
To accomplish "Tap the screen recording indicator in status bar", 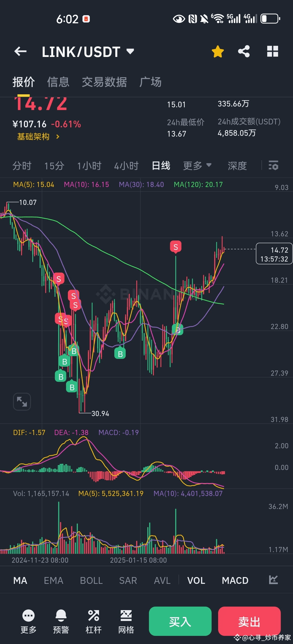I will [86, 19].
